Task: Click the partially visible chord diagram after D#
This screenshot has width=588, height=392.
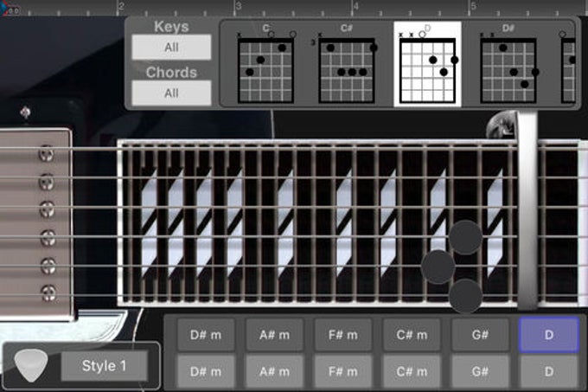Action: click(x=567, y=66)
